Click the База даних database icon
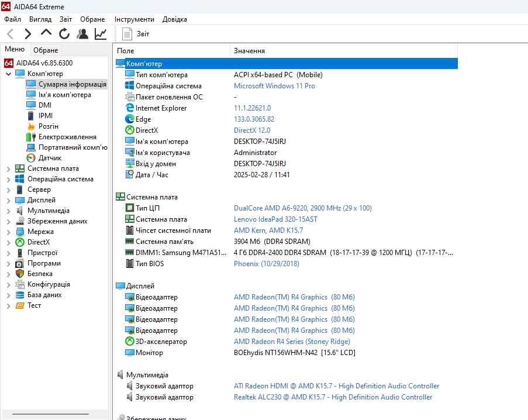 click(20, 295)
